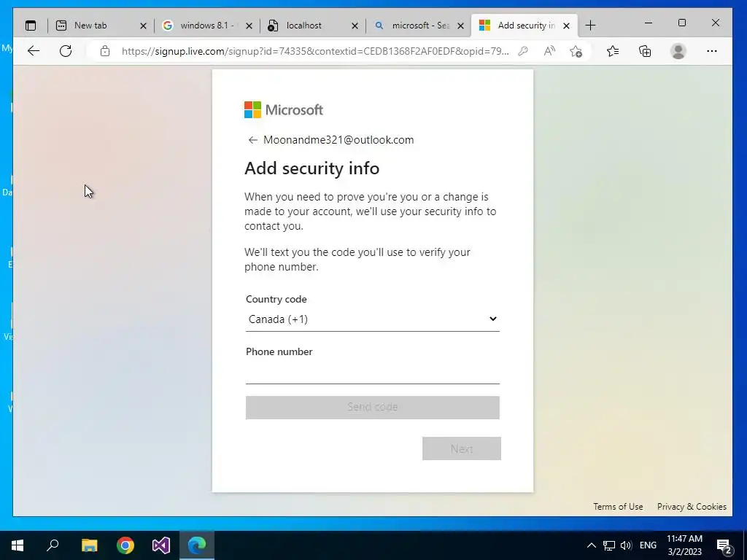Reload the page with refresh icon
The height and width of the screenshot is (560, 747).
click(66, 51)
